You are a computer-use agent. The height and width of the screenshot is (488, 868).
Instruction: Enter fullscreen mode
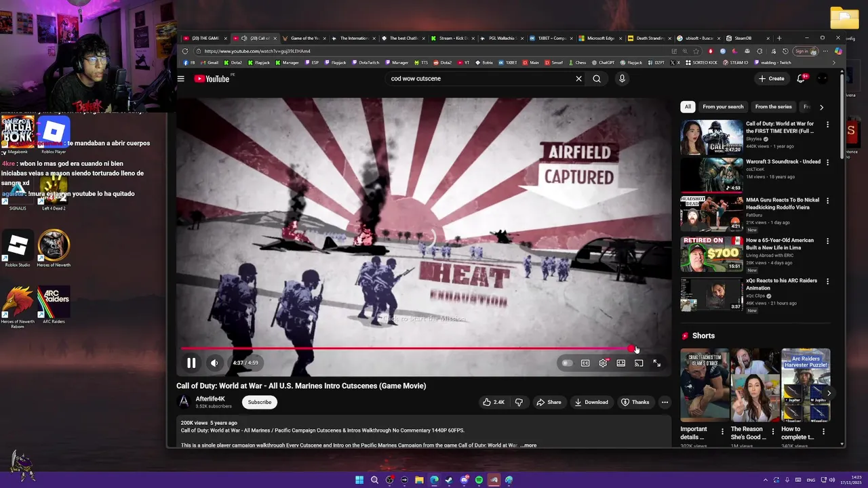[x=656, y=363]
